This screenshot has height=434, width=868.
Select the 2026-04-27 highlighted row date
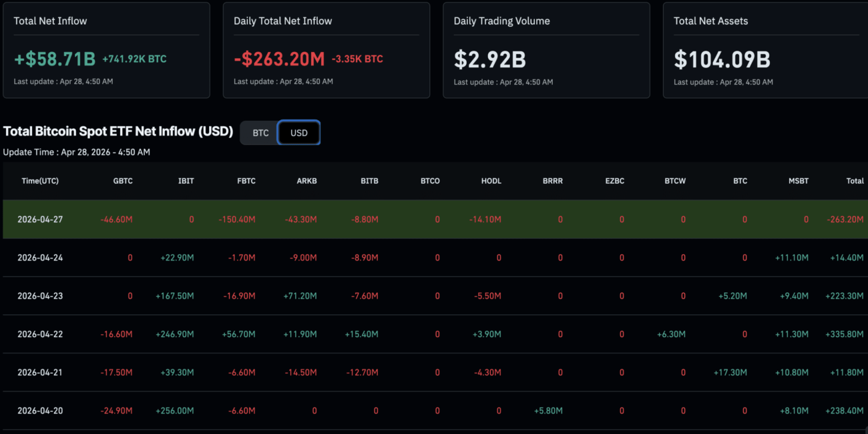point(40,219)
